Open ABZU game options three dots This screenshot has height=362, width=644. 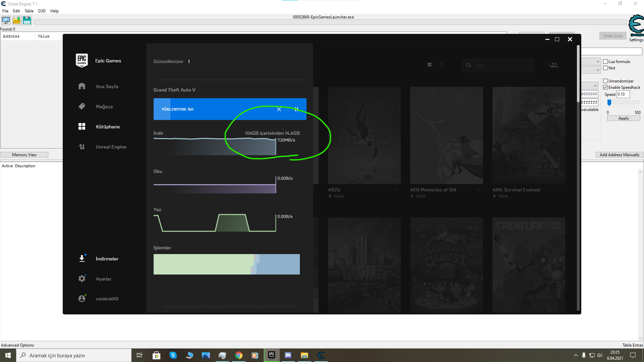click(x=395, y=190)
